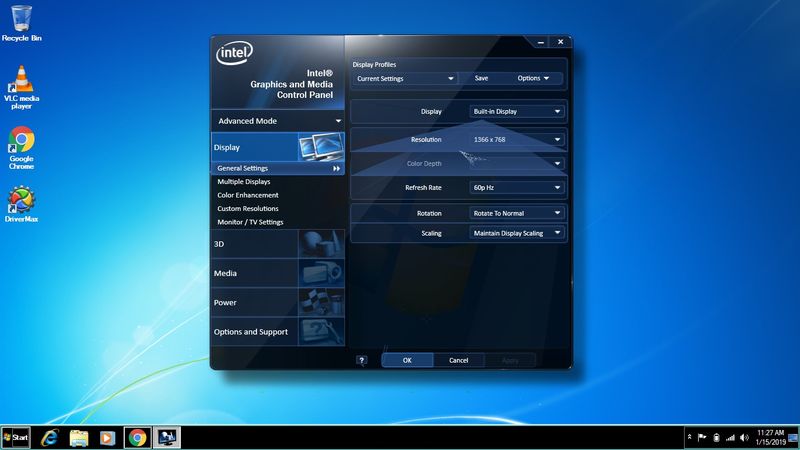Open Google Chrome desktop shortcut
This screenshot has width=800, height=450.
[21, 148]
